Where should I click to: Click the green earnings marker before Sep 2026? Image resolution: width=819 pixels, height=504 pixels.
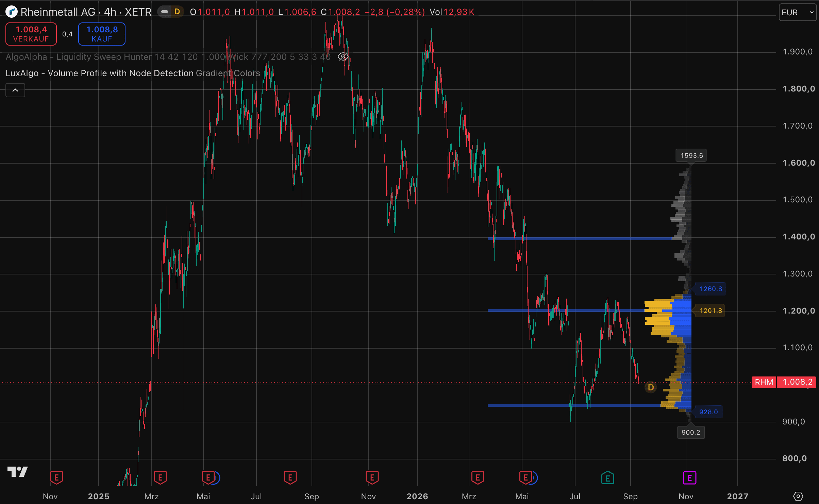click(607, 478)
